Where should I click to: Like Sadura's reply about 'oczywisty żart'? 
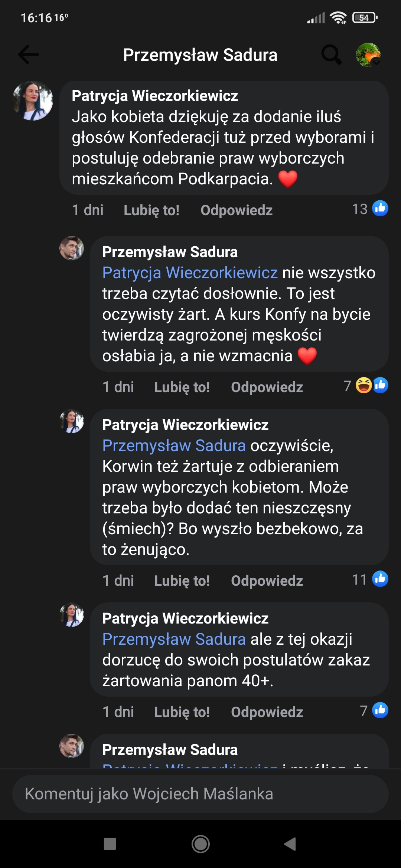182,387
